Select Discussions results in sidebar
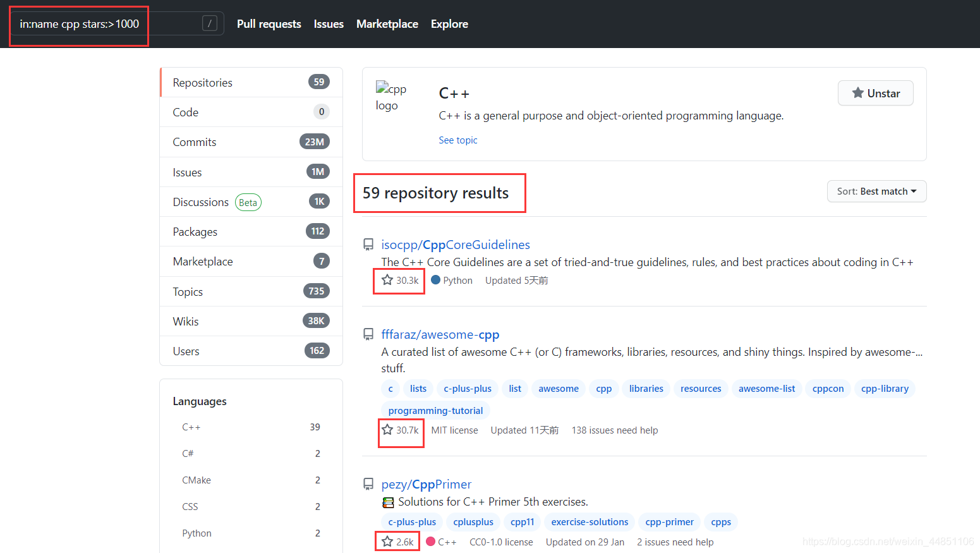The image size is (980, 553). point(251,202)
